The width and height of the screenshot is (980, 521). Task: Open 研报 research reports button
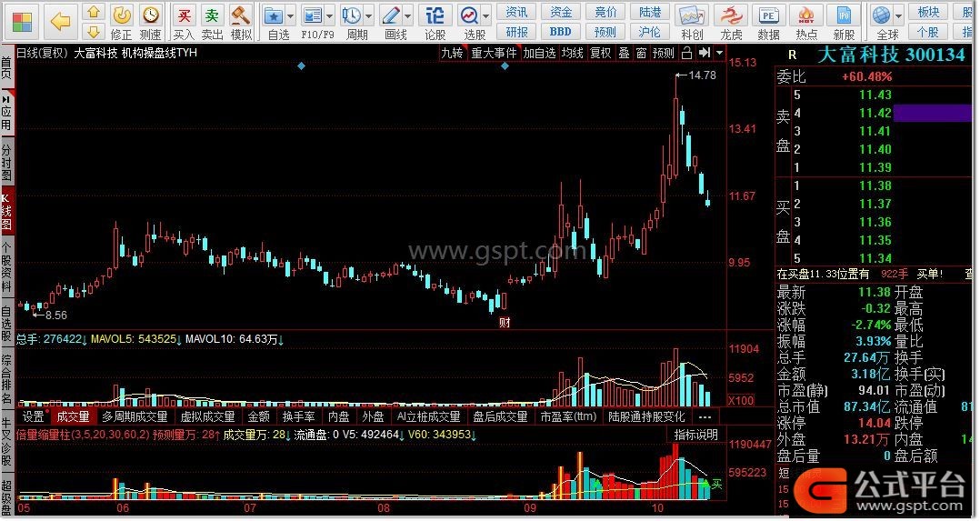click(517, 31)
